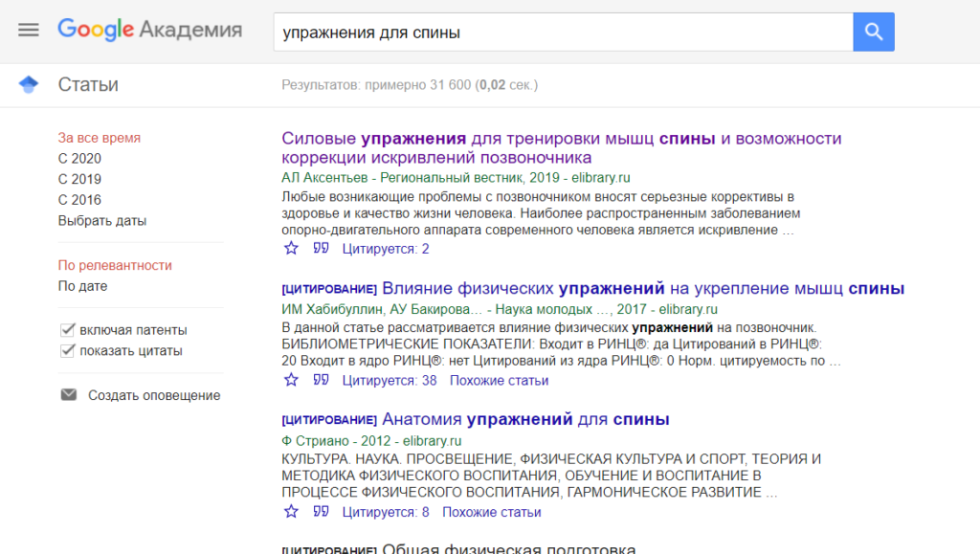The width and height of the screenshot is (980, 554).
Task: Save the Хабибуллин article with star icon
Action: click(x=291, y=380)
